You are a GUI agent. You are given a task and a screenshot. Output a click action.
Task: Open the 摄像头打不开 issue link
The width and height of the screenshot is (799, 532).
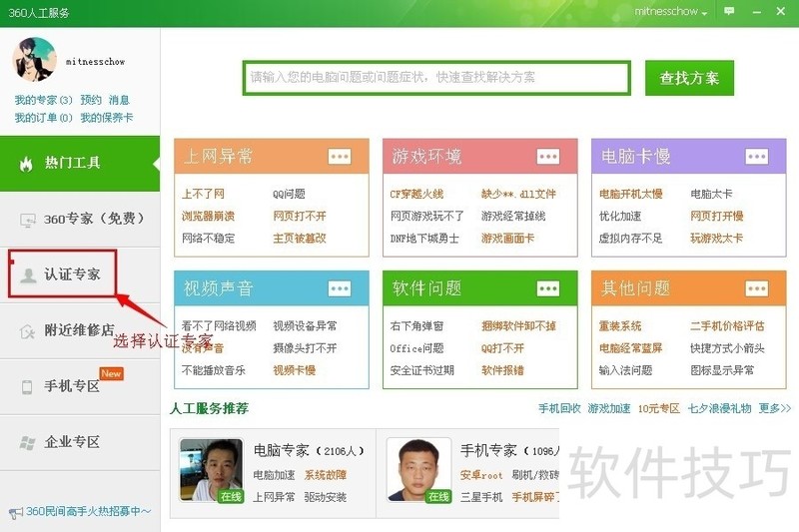click(x=305, y=348)
